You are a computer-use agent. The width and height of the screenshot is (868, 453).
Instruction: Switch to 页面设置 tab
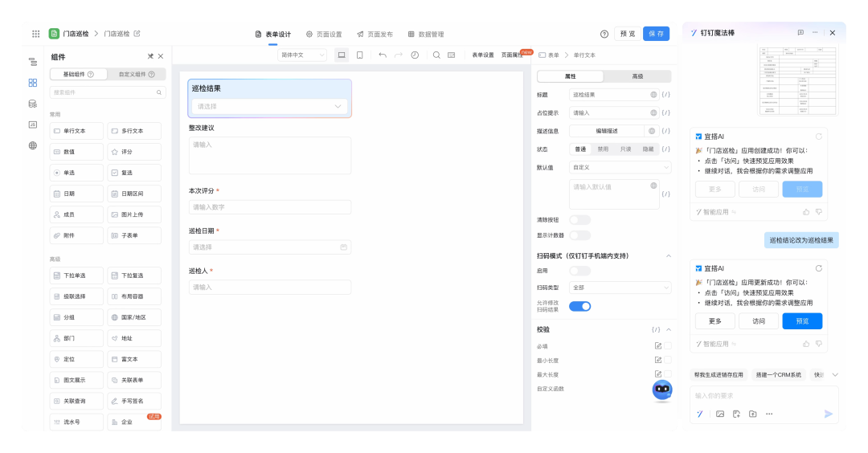point(324,35)
